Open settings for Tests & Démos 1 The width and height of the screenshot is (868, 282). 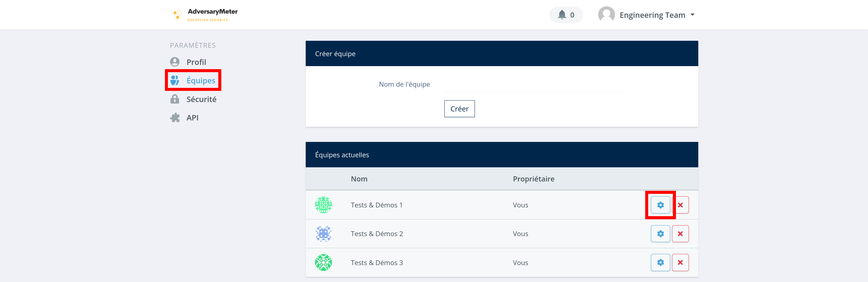point(660,205)
